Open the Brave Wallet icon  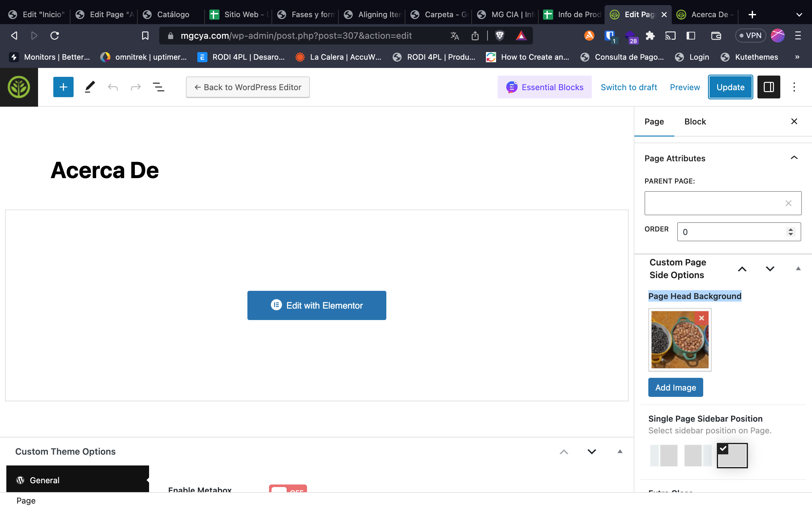[x=716, y=36]
